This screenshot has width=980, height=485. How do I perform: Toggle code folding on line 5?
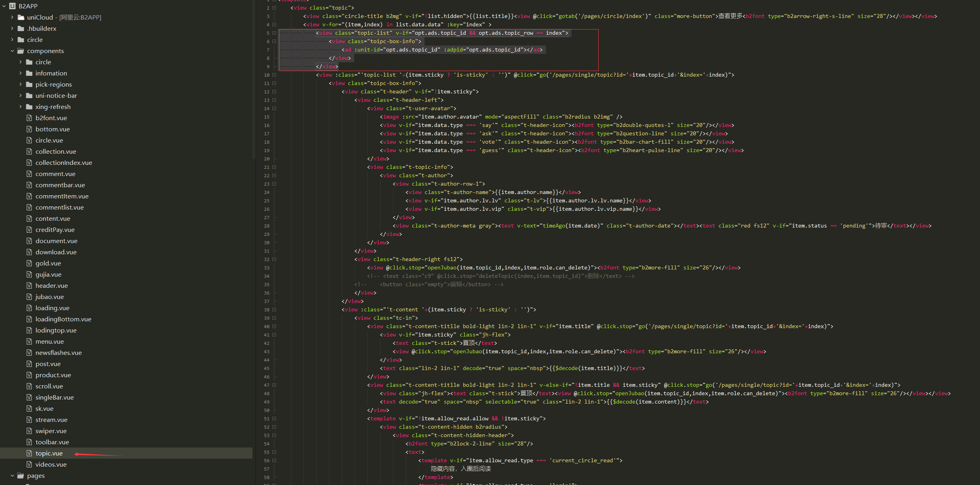point(274,33)
